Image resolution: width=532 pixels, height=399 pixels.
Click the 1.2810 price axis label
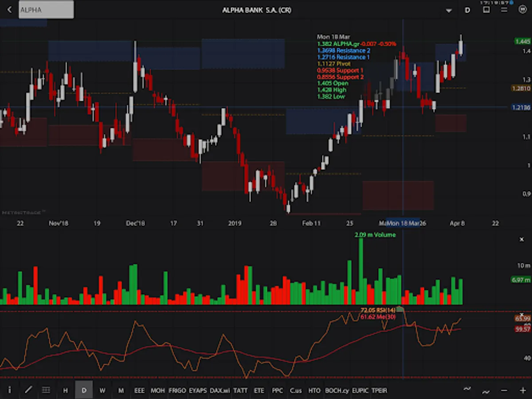(x=521, y=89)
